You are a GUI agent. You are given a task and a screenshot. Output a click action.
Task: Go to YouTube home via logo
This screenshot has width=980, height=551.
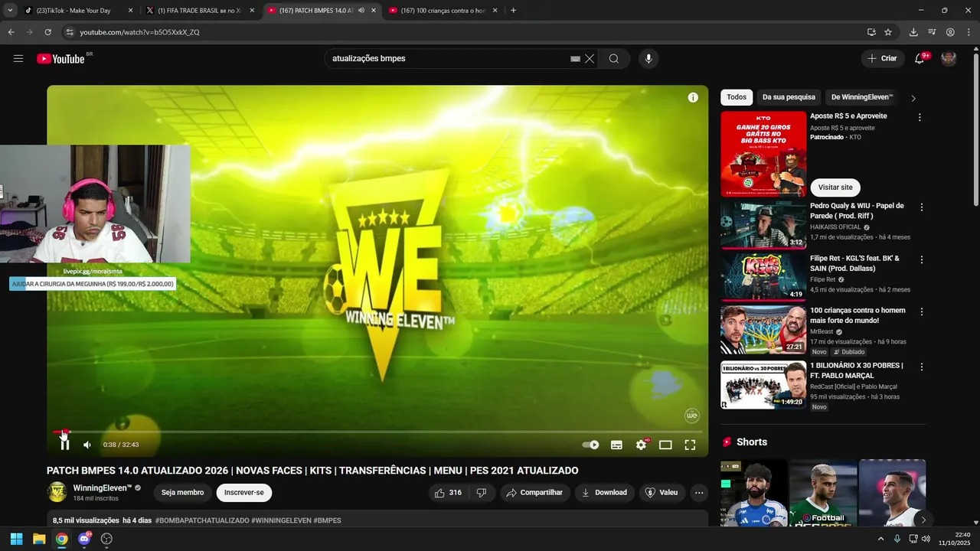point(60,58)
